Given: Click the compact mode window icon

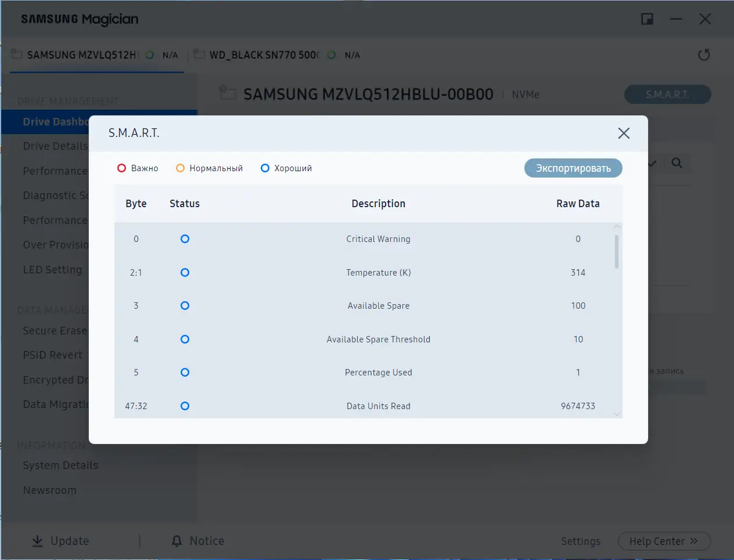Looking at the screenshot, I should point(647,19).
